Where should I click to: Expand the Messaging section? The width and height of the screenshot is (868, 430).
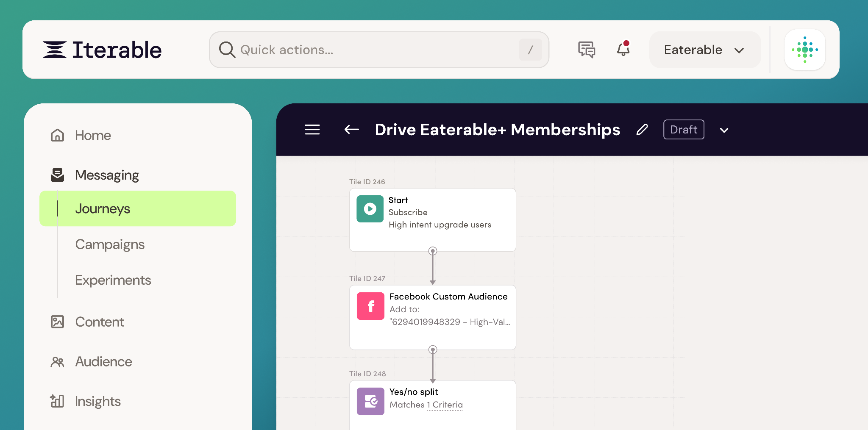click(x=107, y=175)
